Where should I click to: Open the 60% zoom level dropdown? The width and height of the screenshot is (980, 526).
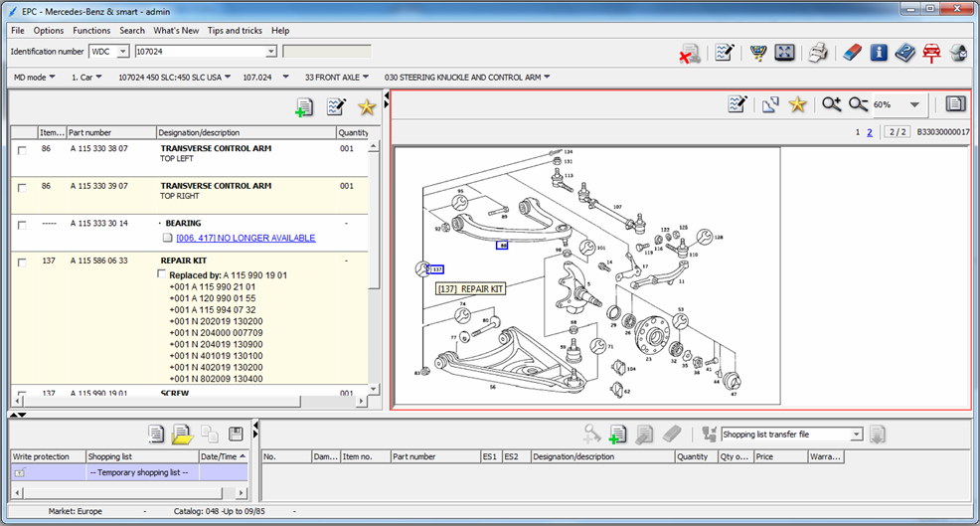click(914, 104)
